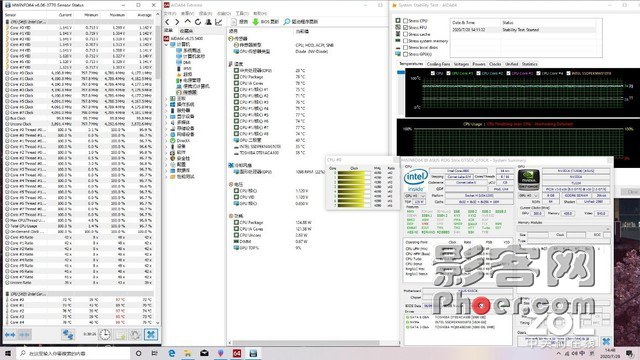Image resolution: width=640 pixels, height=360 pixels.
Task: Enable Stress system memory checkbox
Action: pyautogui.click(x=405, y=41)
